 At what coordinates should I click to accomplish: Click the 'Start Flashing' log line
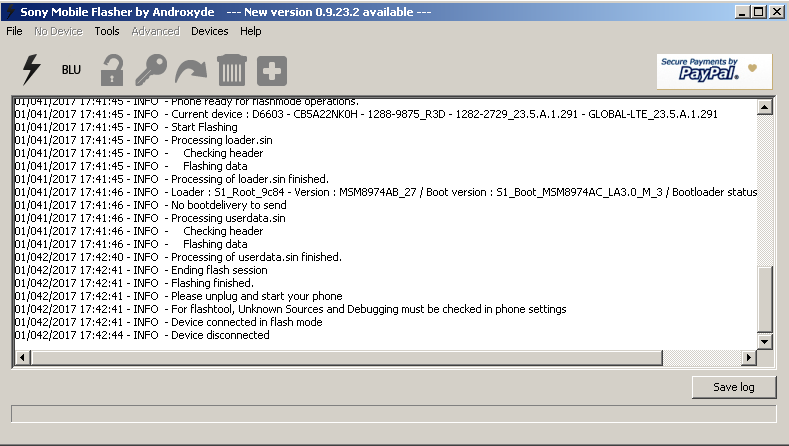126,127
